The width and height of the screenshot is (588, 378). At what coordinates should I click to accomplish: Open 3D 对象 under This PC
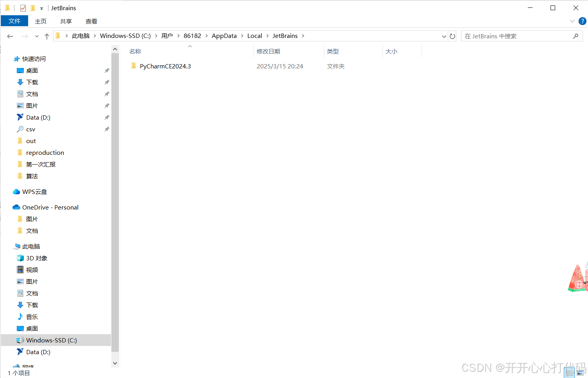point(37,258)
